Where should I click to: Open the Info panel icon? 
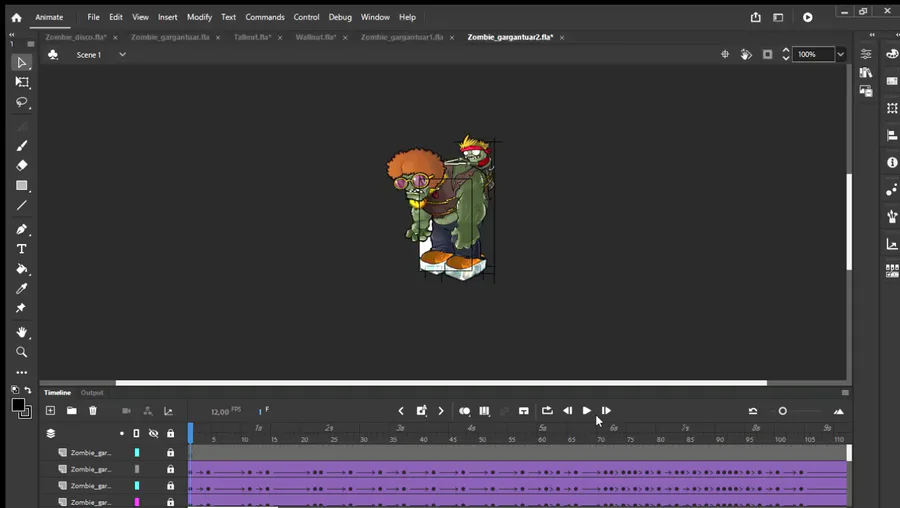tap(892, 162)
